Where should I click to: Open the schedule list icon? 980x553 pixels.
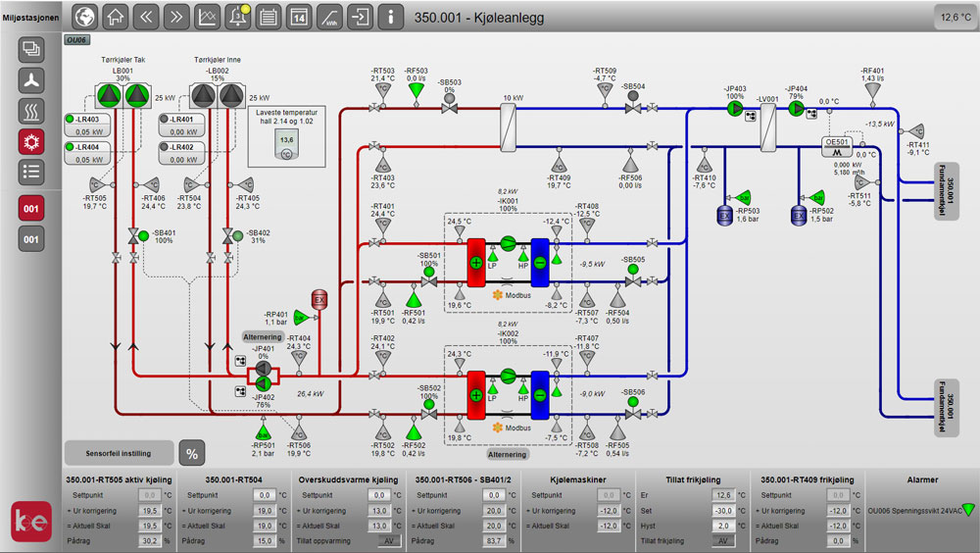tap(269, 17)
